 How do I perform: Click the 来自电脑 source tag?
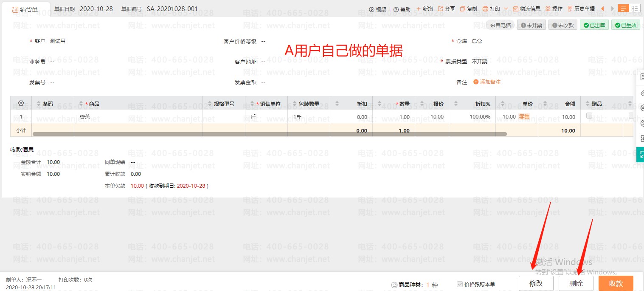tap(501, 25)
